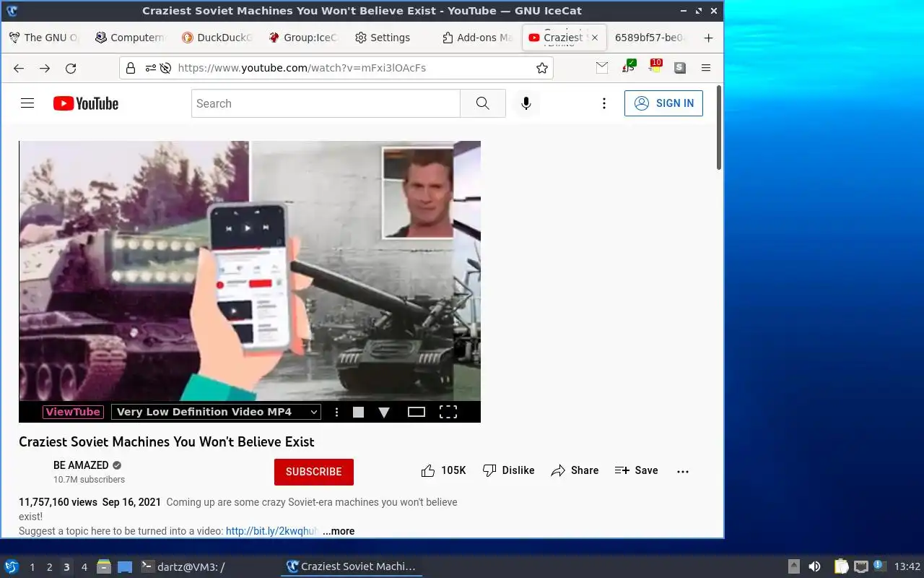Show site security lock info
924x578 pixels.
coord(131,68)
